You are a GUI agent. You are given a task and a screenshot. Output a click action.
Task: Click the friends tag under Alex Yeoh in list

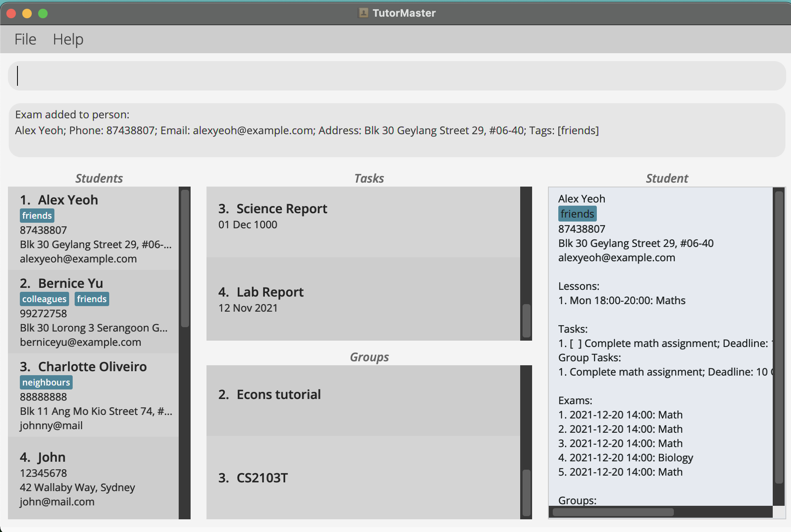coord(37,216)
